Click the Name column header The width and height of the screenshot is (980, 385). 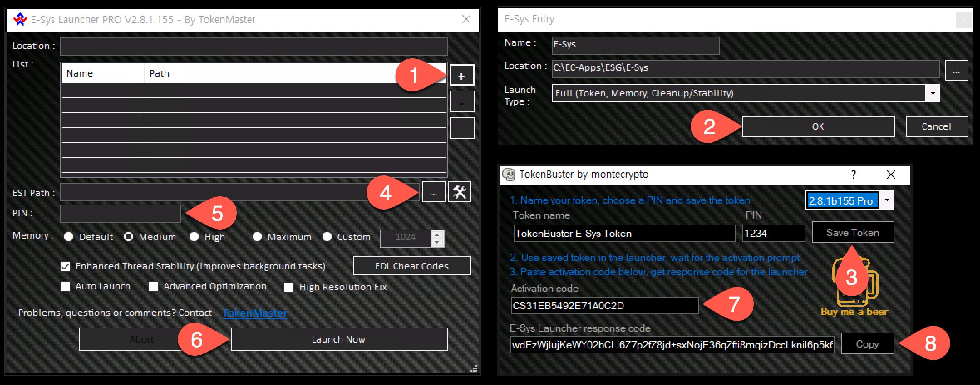(x=102, y=74)
